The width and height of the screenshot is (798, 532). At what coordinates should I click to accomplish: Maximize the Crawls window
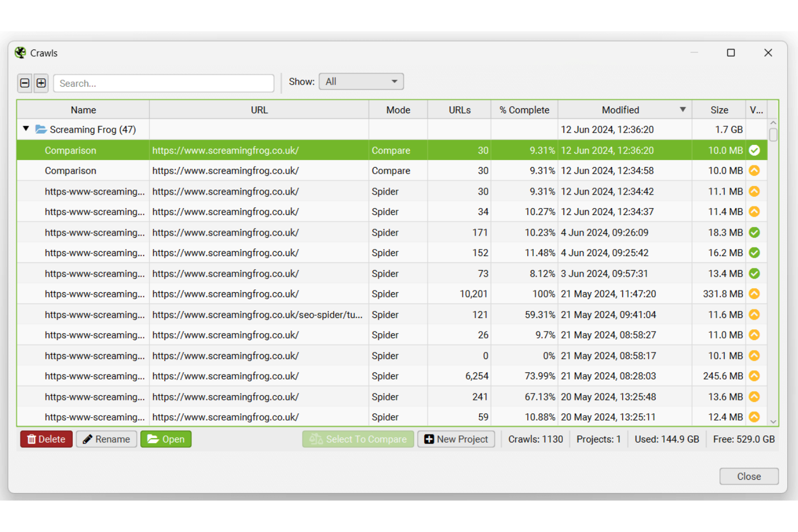731,53
